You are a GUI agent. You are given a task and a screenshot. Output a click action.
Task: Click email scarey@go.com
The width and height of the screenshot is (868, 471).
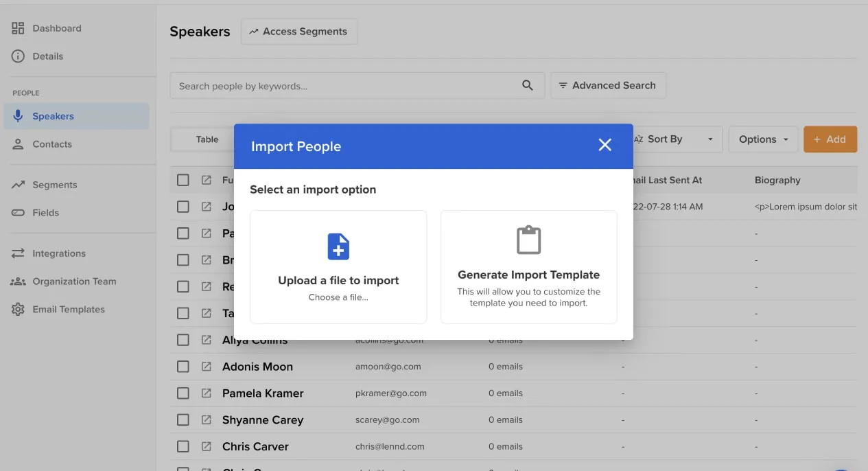[x=388, y=420]
